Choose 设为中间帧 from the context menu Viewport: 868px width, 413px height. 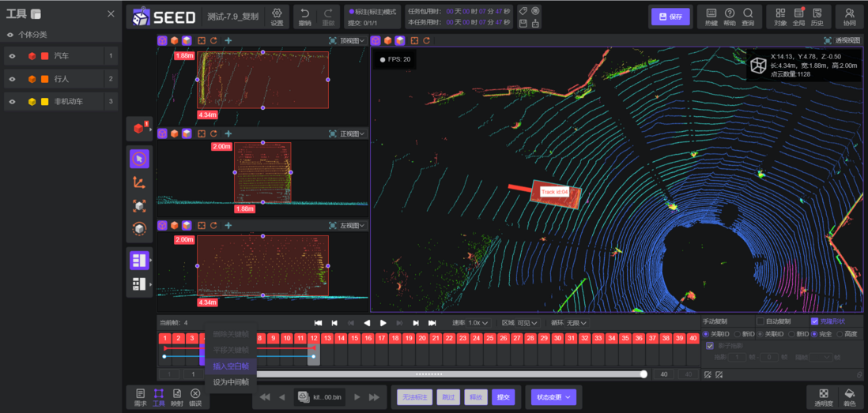pos(231,382)
